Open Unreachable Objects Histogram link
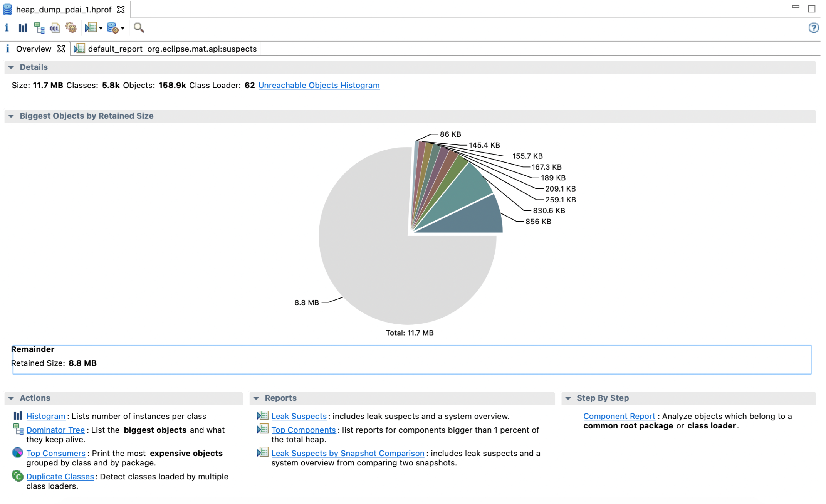Screen dimensions: 826x504 point(319,85)
